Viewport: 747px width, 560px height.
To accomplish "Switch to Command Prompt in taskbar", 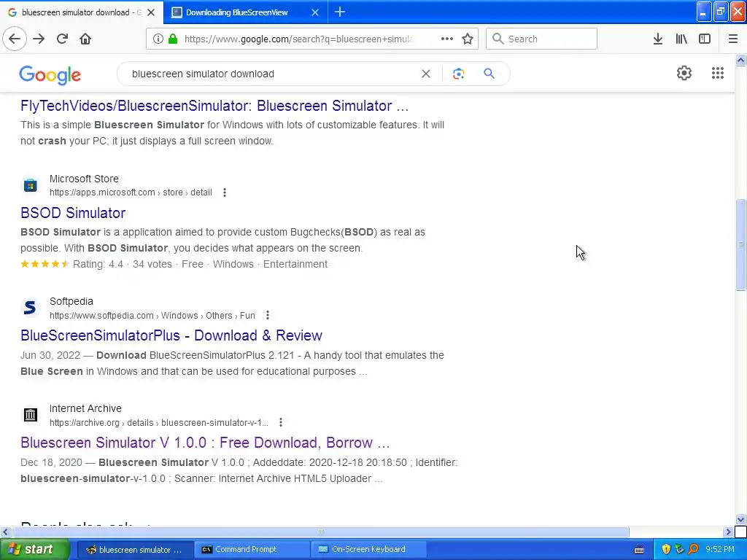I will click(252, 550).
